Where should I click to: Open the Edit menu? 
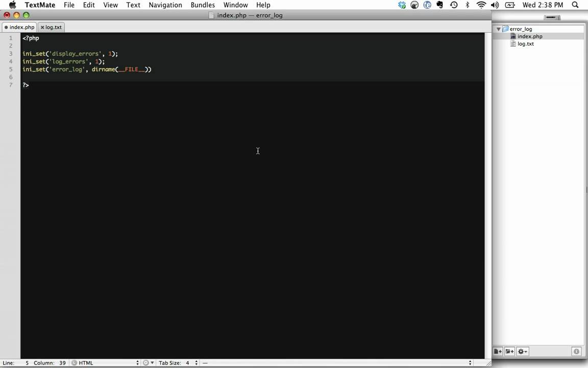tap(89, 5)
